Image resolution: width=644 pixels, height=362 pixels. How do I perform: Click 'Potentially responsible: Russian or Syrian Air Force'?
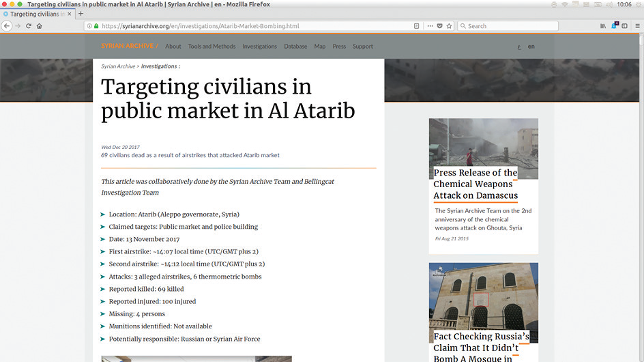tap(184, 339)
